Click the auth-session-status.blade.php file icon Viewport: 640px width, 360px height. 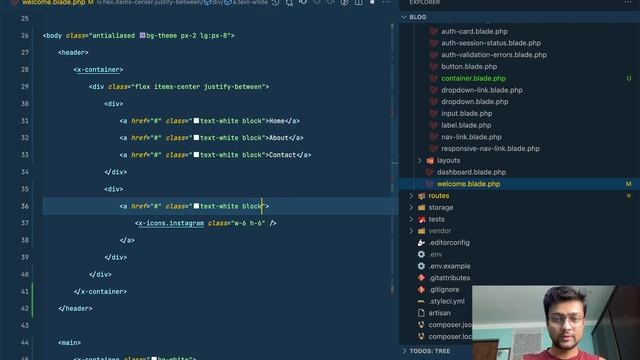(x=433, y=43)
